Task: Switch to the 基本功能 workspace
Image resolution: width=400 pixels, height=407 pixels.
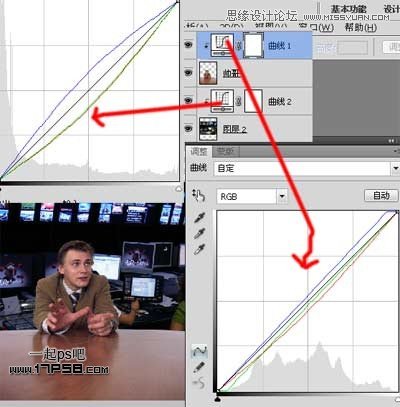Action: [x=349, y=9]
